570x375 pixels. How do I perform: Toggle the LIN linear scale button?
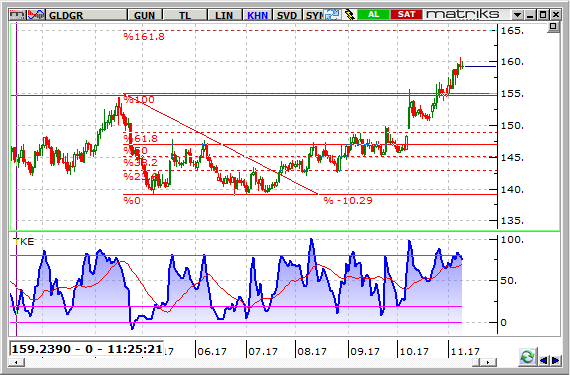[x=224, y=15]
